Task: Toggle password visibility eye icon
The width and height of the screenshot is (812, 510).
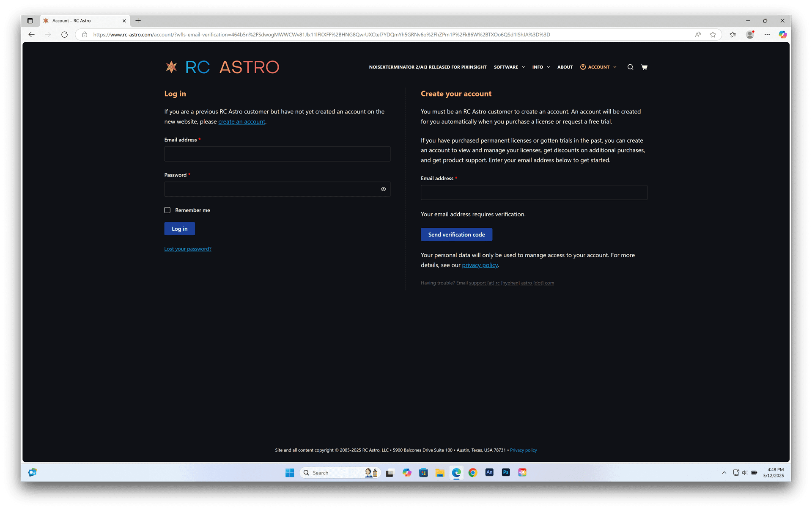Action: [x=383, y=189]
